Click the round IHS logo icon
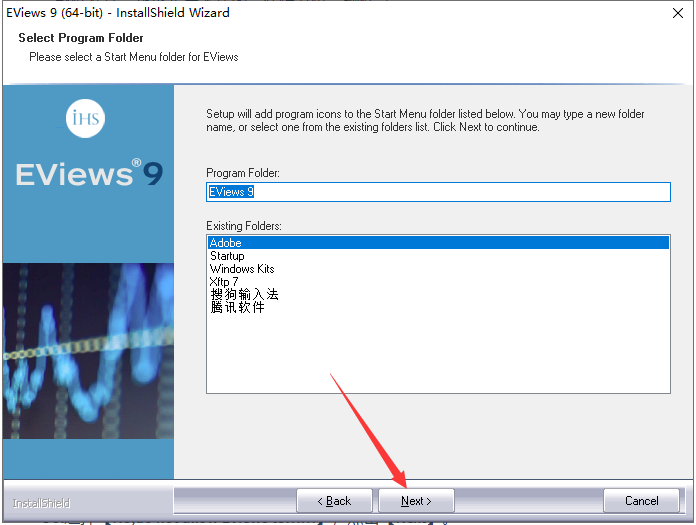This screenshot has width=696, height=525. pyautogui.click(x=87, y=119)
